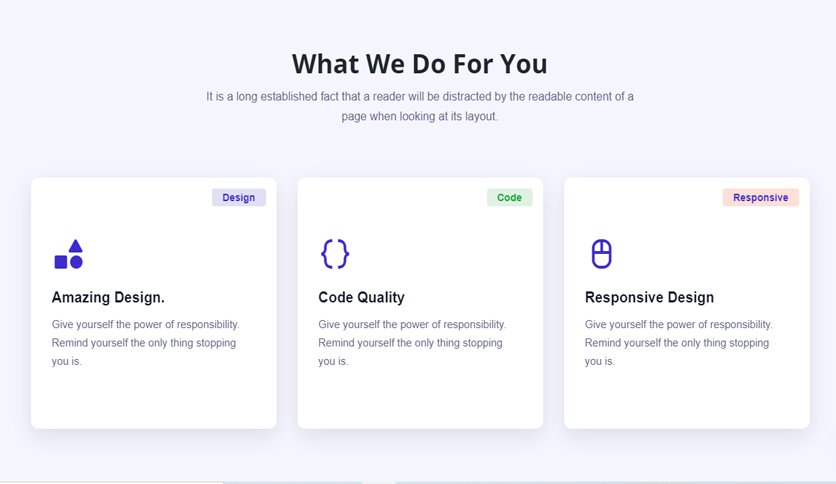Click the triangle shape in Design icon

tap(76, 246)
